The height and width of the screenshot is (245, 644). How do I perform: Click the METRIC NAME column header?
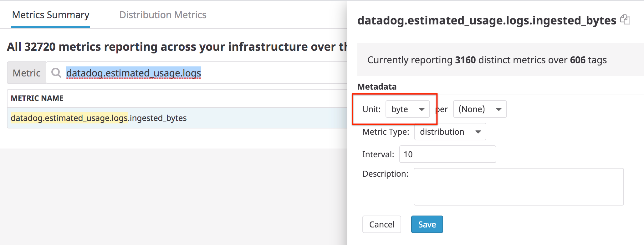coord(37,98)
